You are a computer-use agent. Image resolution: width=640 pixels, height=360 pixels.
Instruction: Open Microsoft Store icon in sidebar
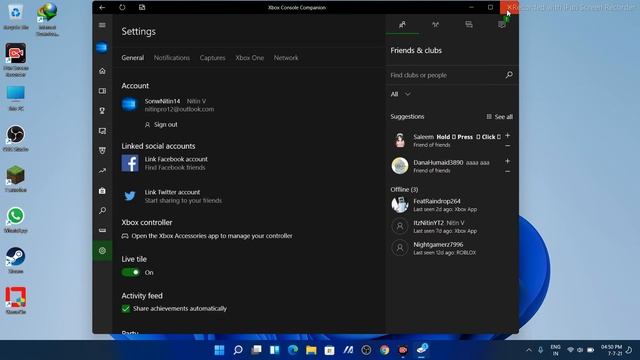[x=102, y=191]
